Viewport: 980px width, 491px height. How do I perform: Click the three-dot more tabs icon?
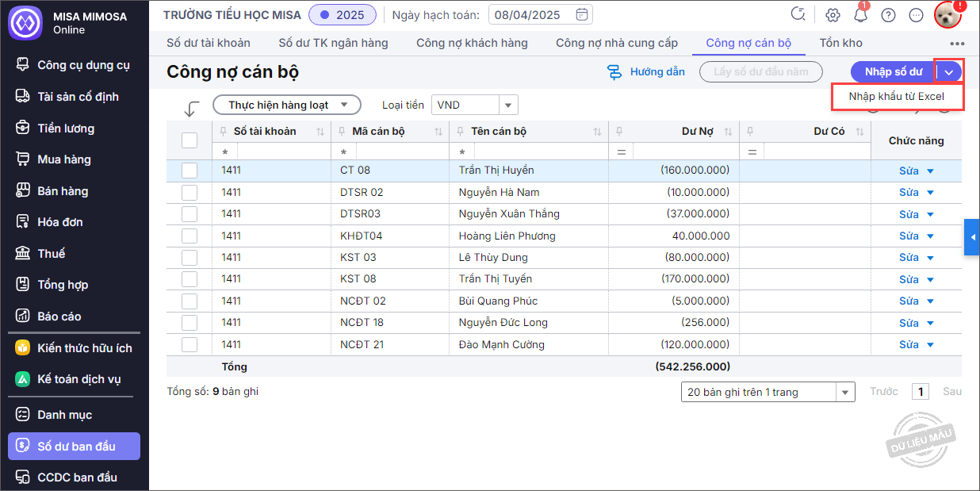pyautogui.click(x=957, y=44)
